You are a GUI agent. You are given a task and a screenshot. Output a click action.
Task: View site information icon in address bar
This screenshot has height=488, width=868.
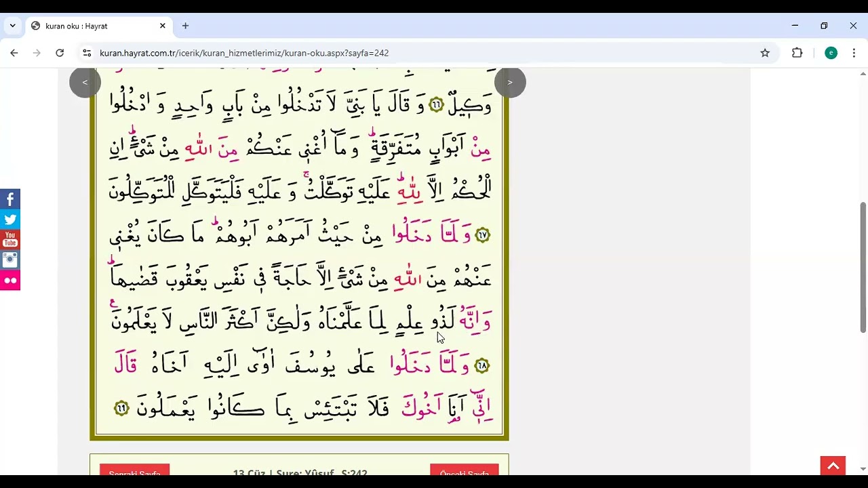[87, 53]
